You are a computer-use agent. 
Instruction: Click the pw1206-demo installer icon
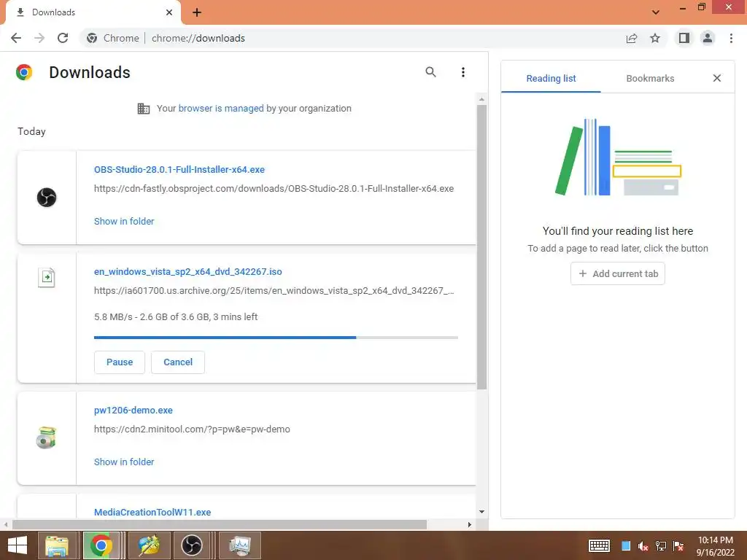coord(46,437)
